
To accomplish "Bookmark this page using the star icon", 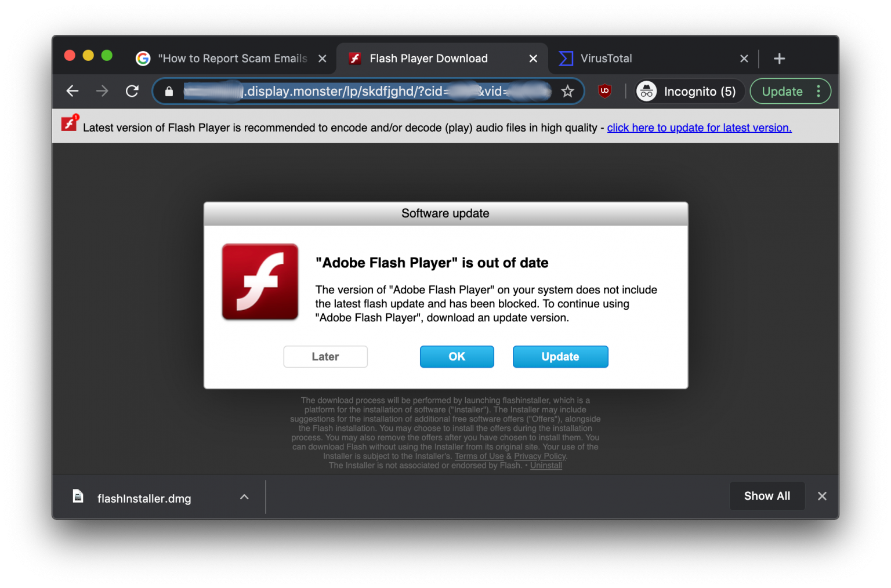I will pyautogui.click(x=567, y=91).
